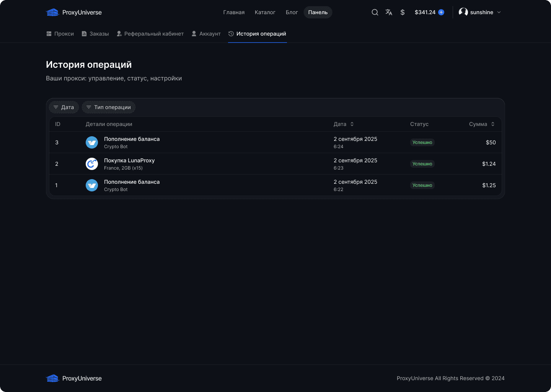Viewport: 551px width, 392px height.
Task: Open the Блог link in navigation
Action: pyautogui.click(x=292, y=12)
